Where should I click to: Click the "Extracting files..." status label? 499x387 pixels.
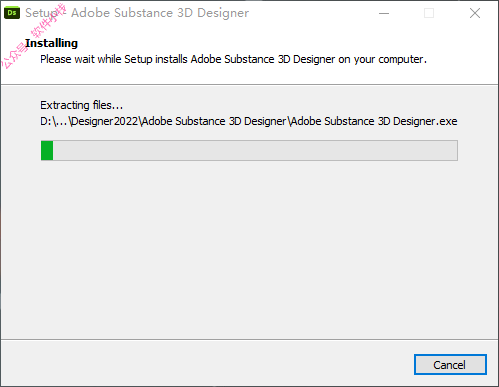pyautogui.click(x=82, y=105)
